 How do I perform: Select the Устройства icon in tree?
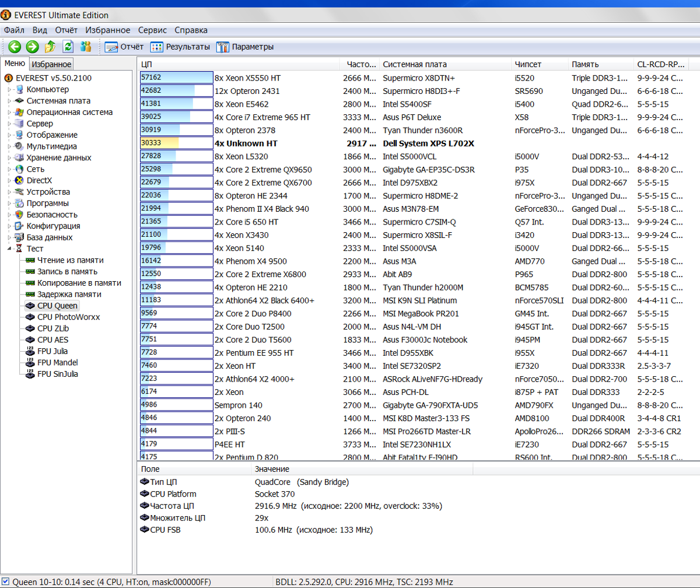click(19, 192)
